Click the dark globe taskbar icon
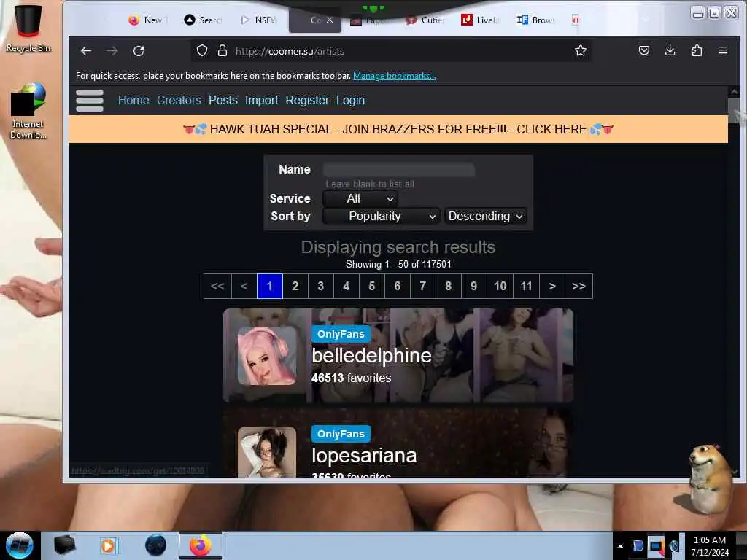The height and width of the screenshot is (560, 747). 156,545
